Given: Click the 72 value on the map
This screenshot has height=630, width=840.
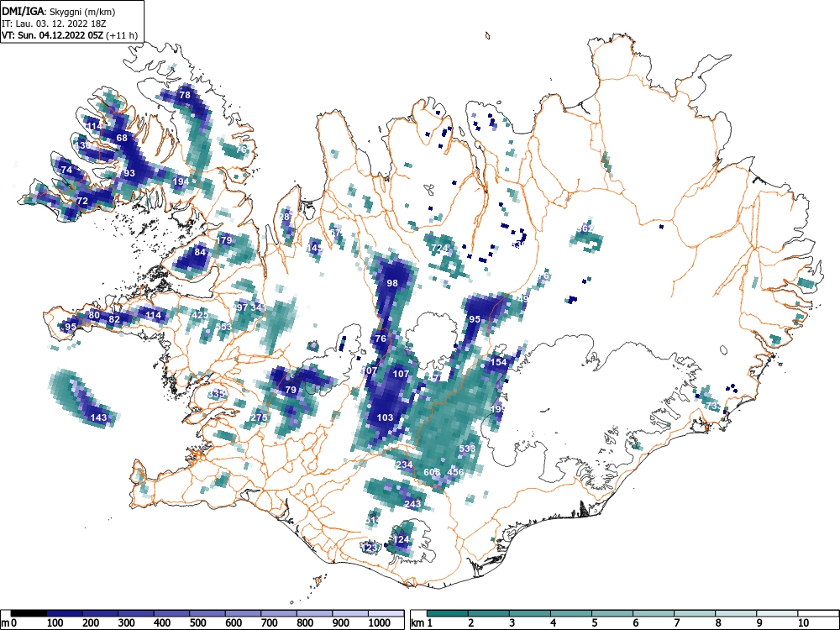Looking at the screenshot, I should (x=82, y=201).
